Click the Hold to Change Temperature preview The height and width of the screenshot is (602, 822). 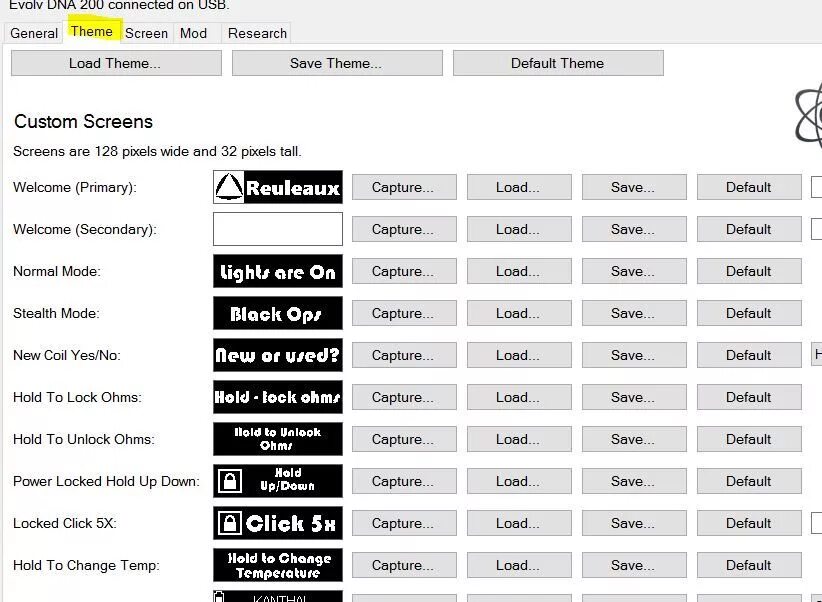pos(278,565)
